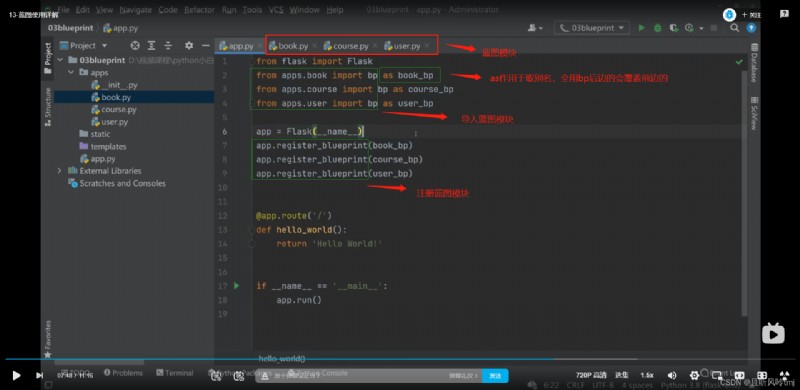The width and height of the screenshot is (800, 390).
Task: Skip to next video in playlist
Action: tap(39, 376)
